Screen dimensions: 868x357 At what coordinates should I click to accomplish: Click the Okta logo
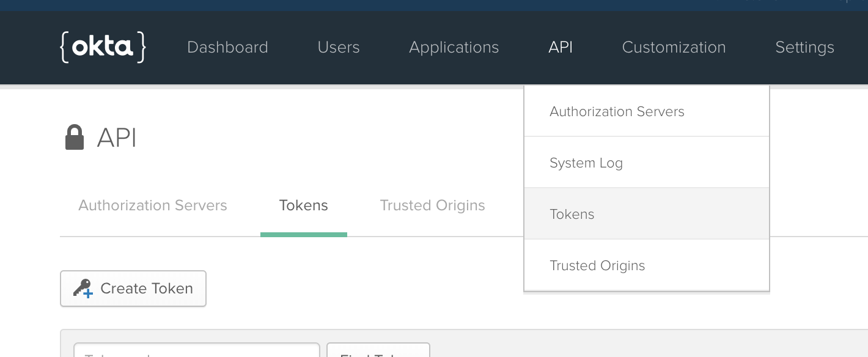click(x=103, y=47)
